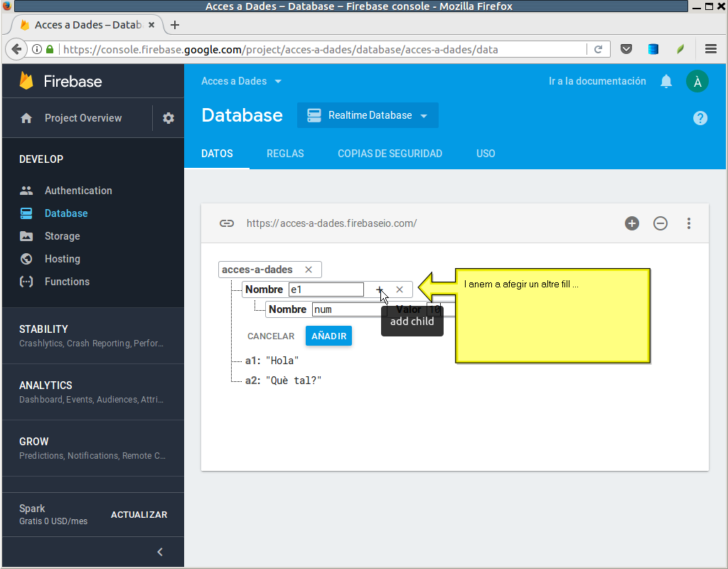Switch to the REGLAS tab
728x569 pixels.
(x=285, y=154)
